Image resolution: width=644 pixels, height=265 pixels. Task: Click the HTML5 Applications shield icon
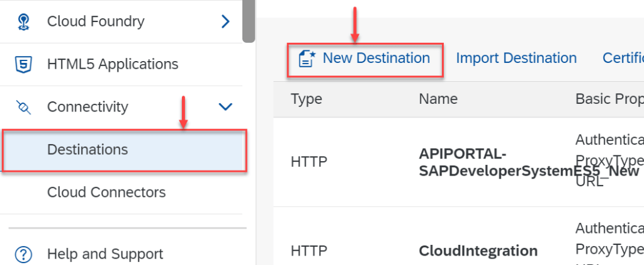click(x=23, y=64)
